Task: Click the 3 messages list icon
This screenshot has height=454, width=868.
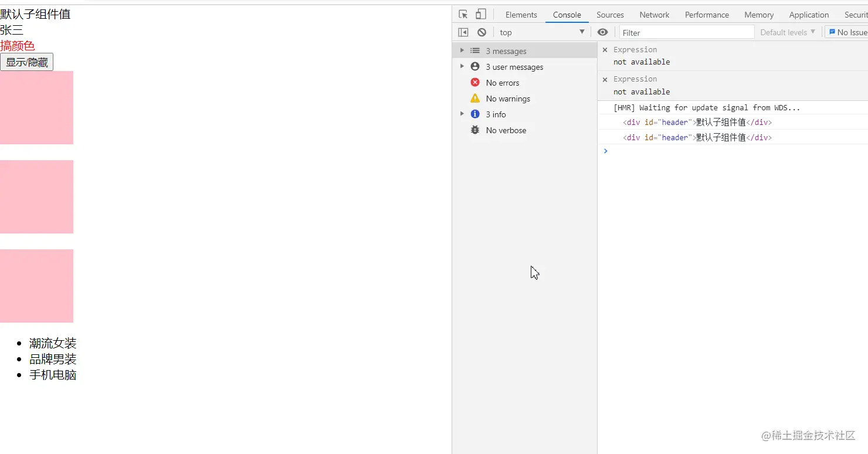Action: (x=475, y=51)
